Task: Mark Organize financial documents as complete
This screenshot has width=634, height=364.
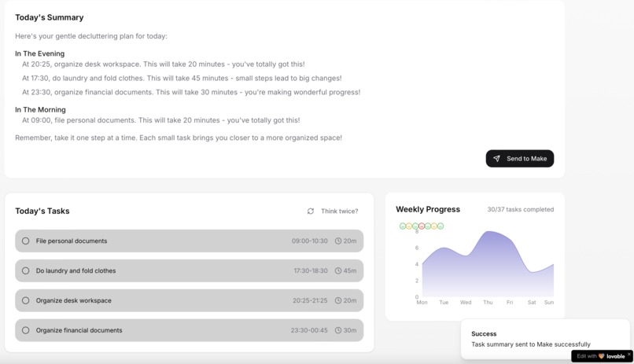Action: point(25,330)
